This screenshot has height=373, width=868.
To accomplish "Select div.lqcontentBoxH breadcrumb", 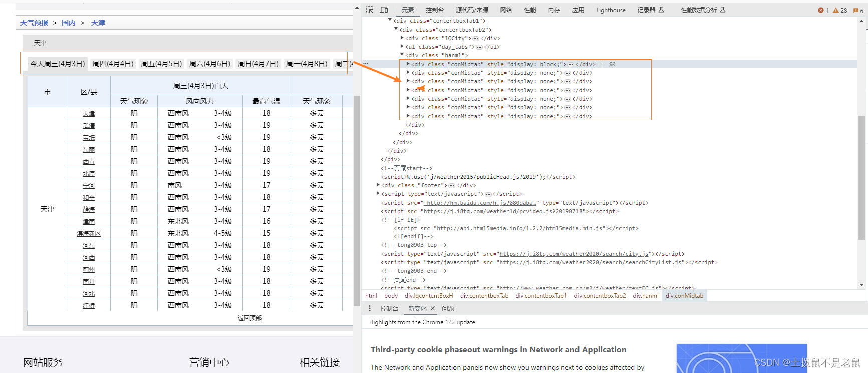I will (429, 296).
